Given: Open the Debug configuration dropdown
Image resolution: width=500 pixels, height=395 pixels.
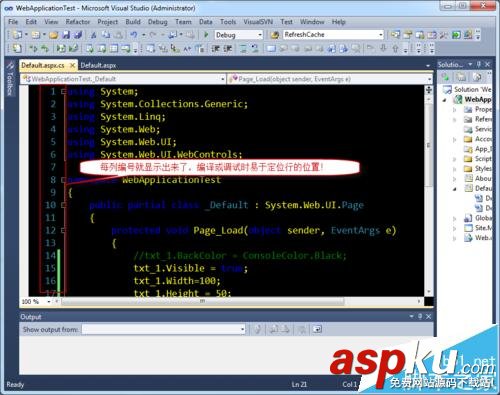Looking at the screenshot, I should (260, 35).
